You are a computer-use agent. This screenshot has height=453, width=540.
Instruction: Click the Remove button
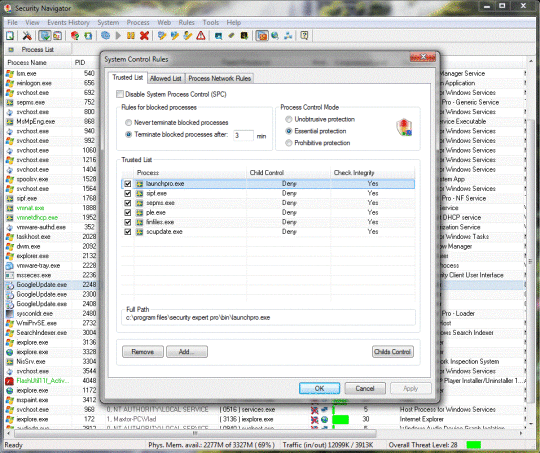point(143,352)
